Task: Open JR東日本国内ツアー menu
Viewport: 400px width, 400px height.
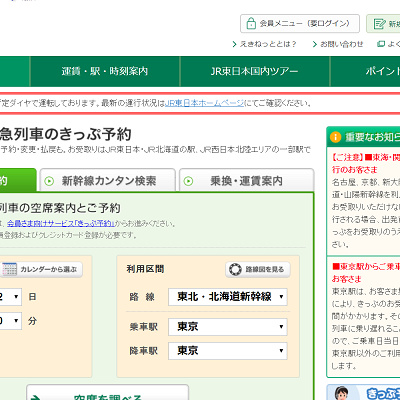Action: [255, 71]
